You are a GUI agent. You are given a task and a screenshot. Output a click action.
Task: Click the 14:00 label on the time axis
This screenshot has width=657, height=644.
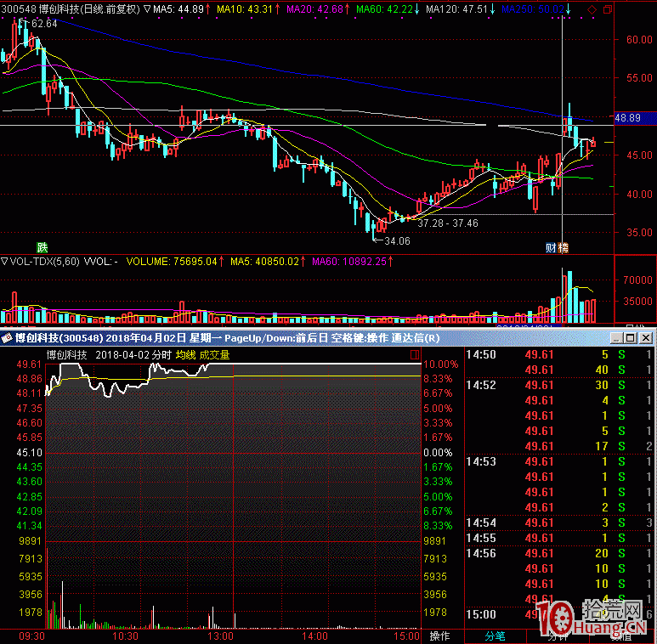tap(314, 636)
